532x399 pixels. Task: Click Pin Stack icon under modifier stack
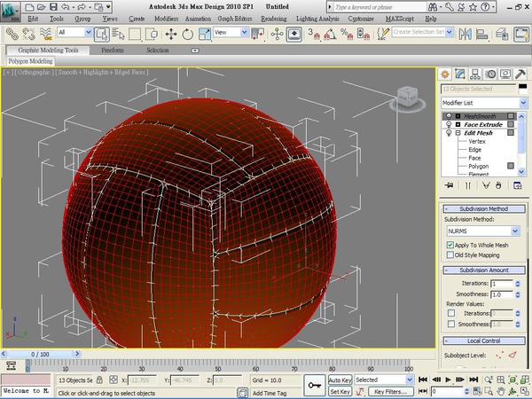click(x=450, y=185)
